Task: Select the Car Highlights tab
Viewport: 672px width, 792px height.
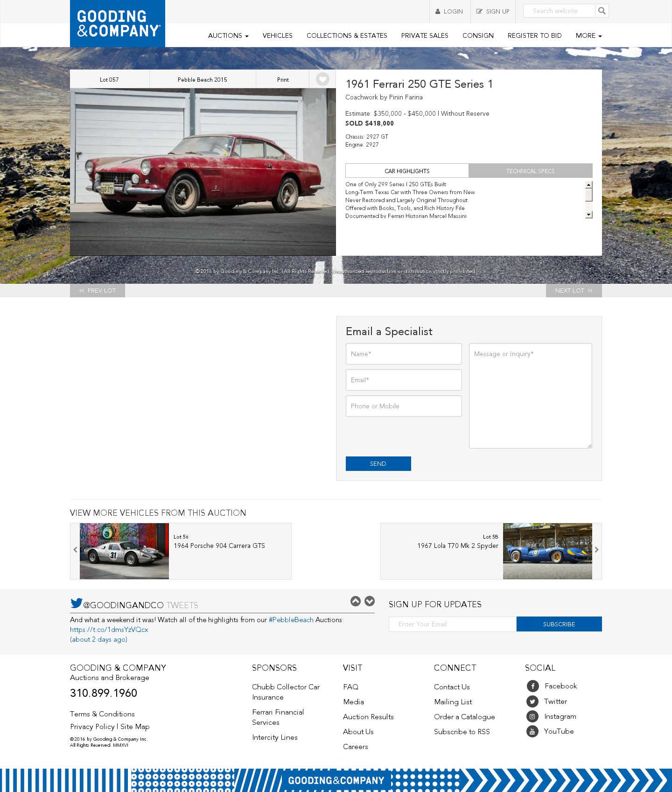Action: tap(407, 171)
